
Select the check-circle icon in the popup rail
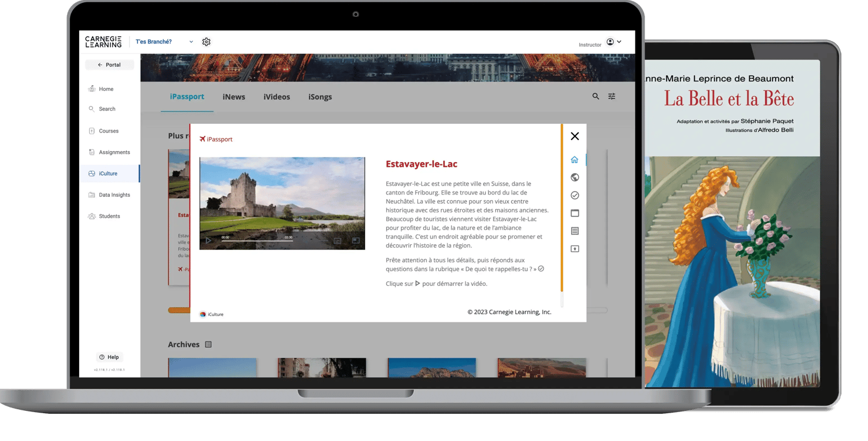click(575, 196)
